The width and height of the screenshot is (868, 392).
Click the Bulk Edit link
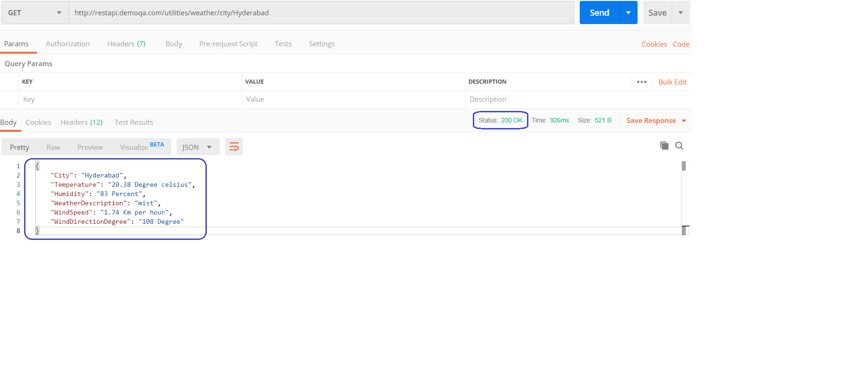(x=672, y=82)
